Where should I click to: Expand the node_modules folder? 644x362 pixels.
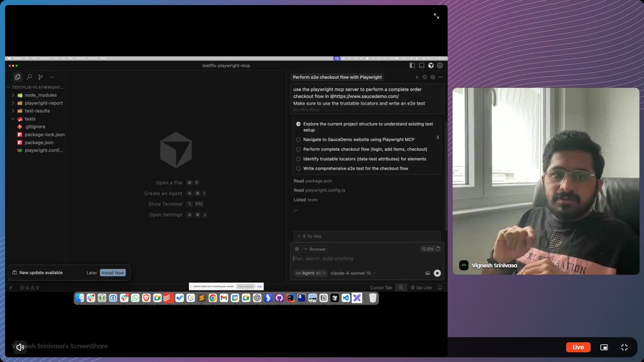tap(36, 95)
